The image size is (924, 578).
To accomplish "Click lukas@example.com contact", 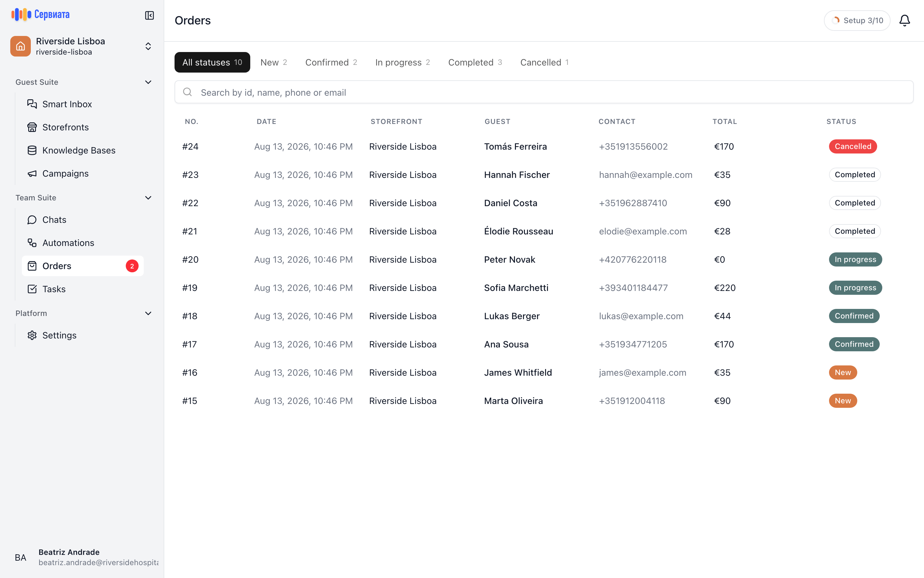I will [641, 316].
